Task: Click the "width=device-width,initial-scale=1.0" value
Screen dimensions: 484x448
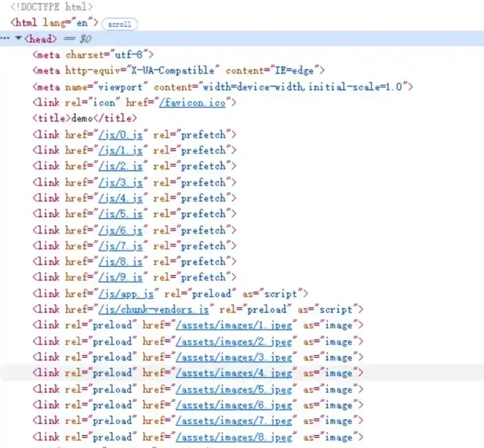Action: click(x=302, y=87)
